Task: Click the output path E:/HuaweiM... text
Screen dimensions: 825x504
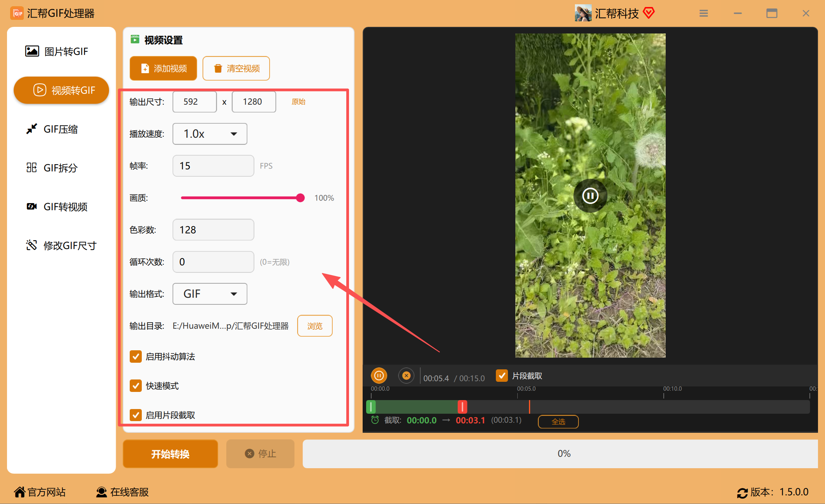Action: tap(231, 326)
